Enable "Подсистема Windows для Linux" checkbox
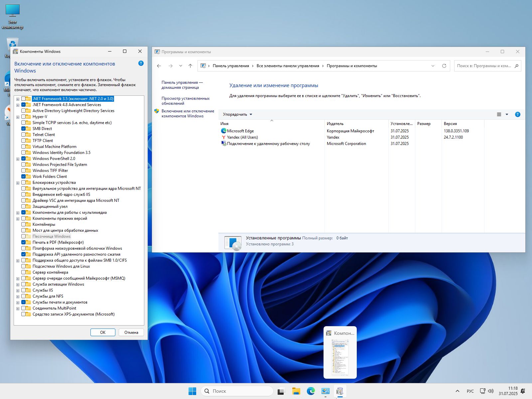The height and width of the screenshot is (399, 532). click(x=23, y=266)
